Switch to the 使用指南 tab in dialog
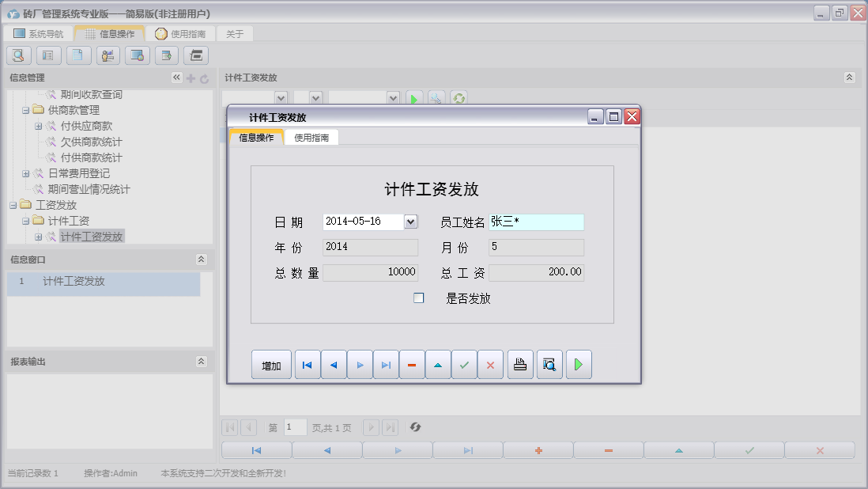This screenshot has width=868, height=489. (x=313, y=137)
